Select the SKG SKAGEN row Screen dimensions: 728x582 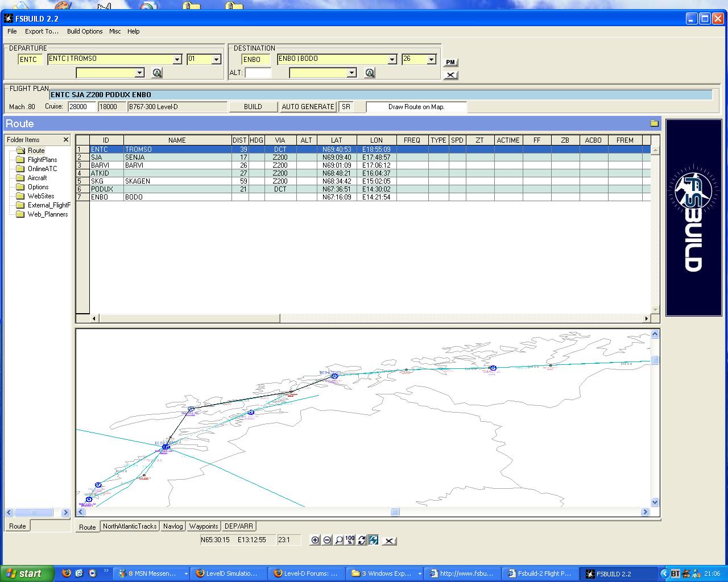point(363,181)
